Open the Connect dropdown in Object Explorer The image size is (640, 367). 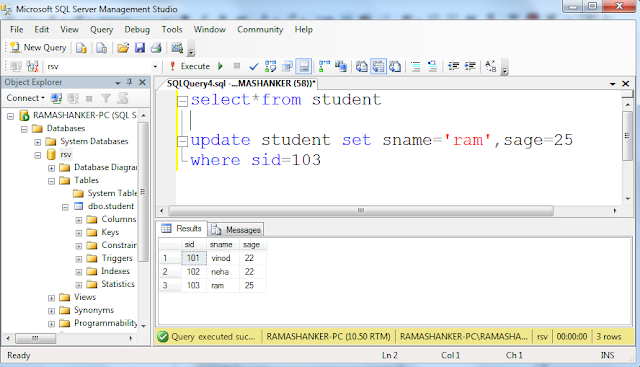[26, 98]
